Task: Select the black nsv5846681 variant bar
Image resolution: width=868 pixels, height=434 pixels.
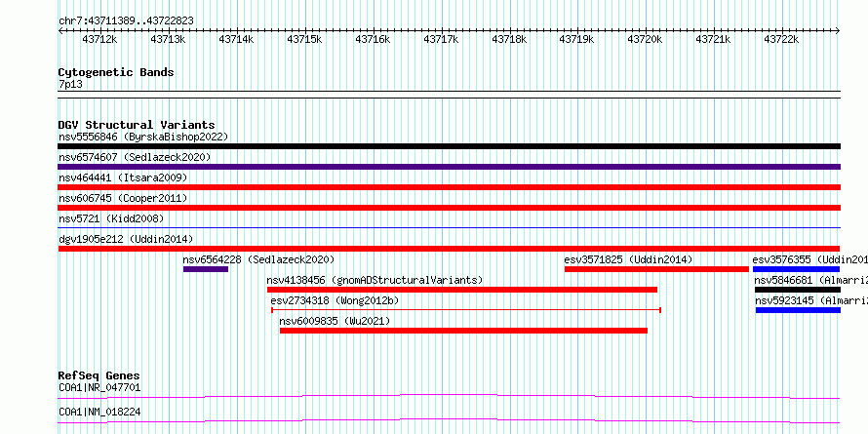Action: click(798, 290)
